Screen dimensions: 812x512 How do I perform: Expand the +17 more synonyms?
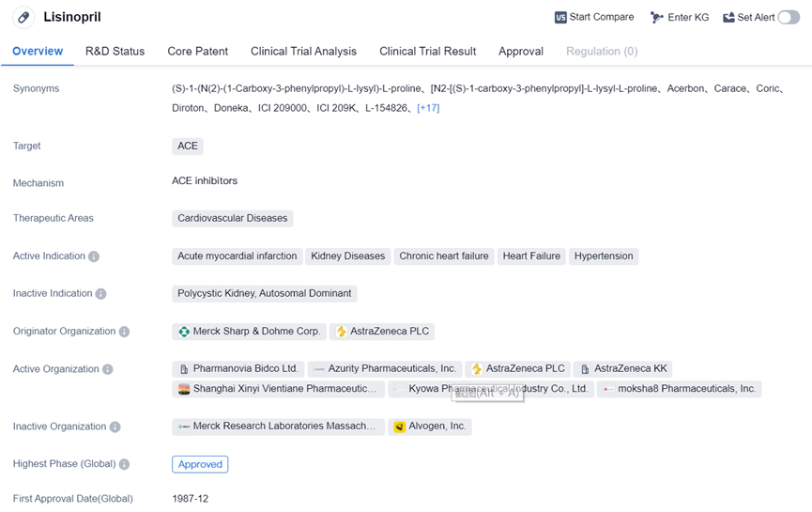pyautogui.click(x=428, y=108)
